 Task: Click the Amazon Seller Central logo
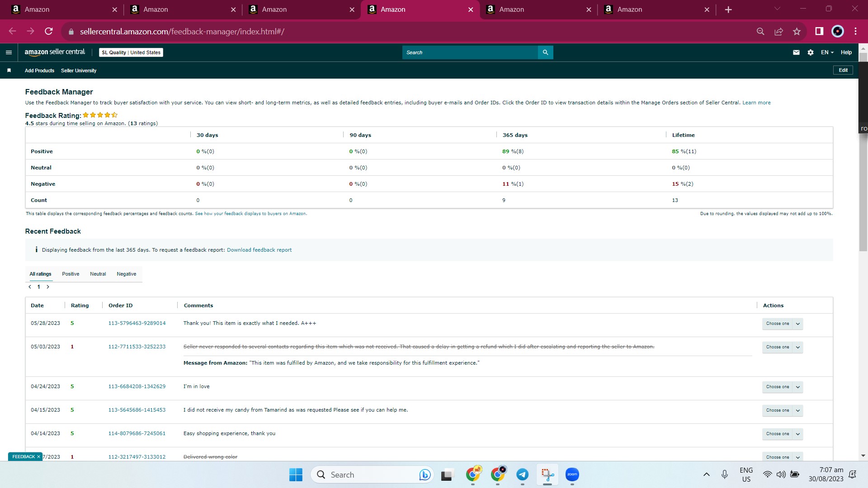click(55, 52)
